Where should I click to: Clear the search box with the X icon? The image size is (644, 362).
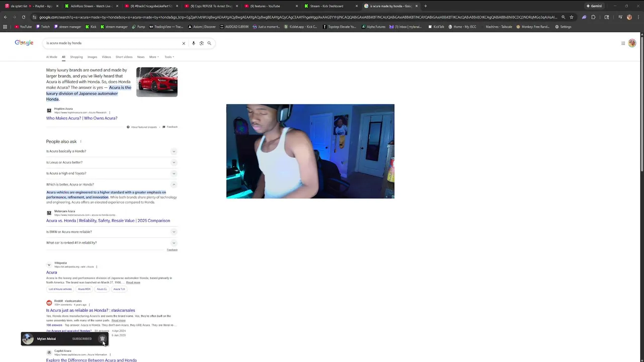click(x=184, y=43)
